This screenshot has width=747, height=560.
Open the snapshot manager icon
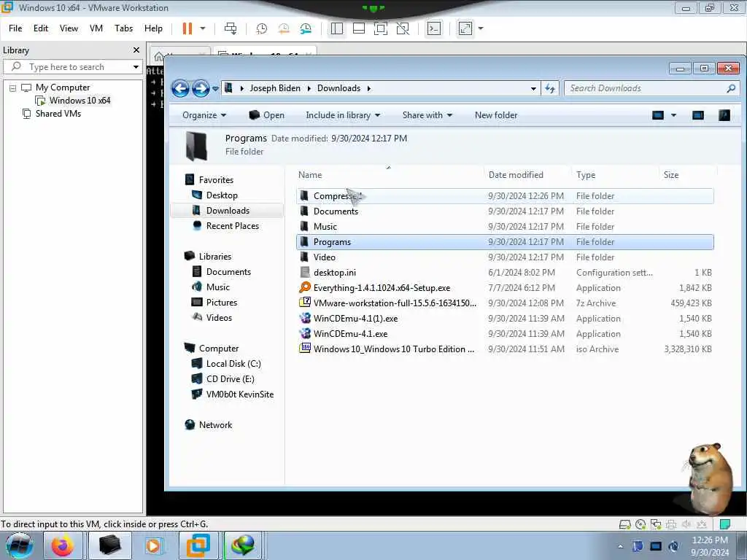point(306,28)
